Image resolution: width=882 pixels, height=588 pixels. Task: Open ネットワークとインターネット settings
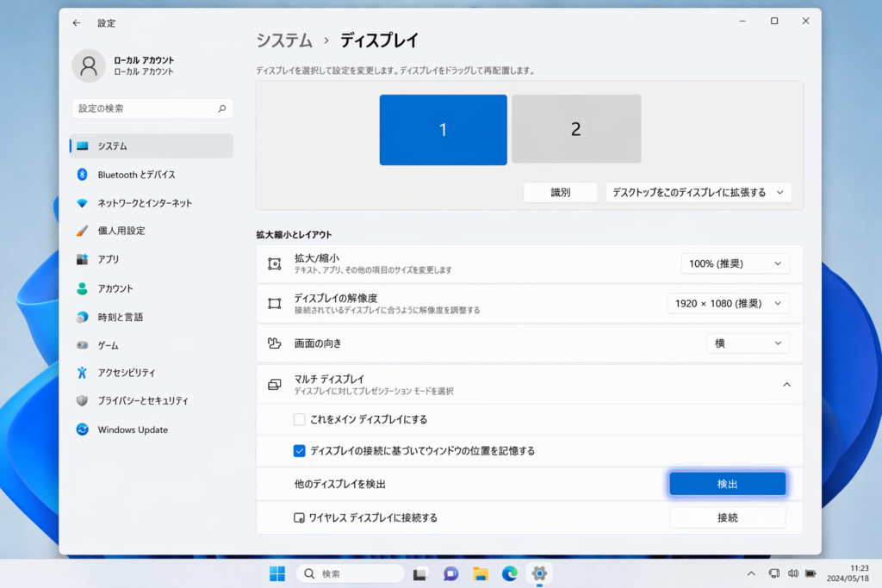[x=152, y=203]
